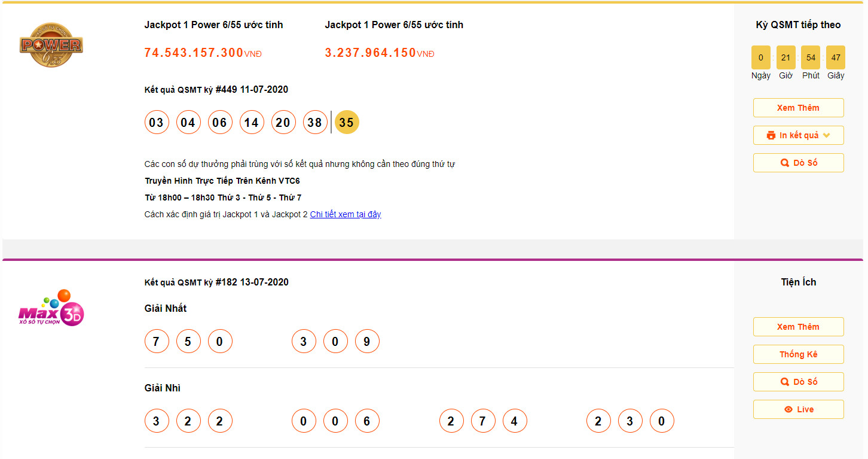Click the Power result ball 38
This screenshot has height=459, width=868.
(315, 123)
